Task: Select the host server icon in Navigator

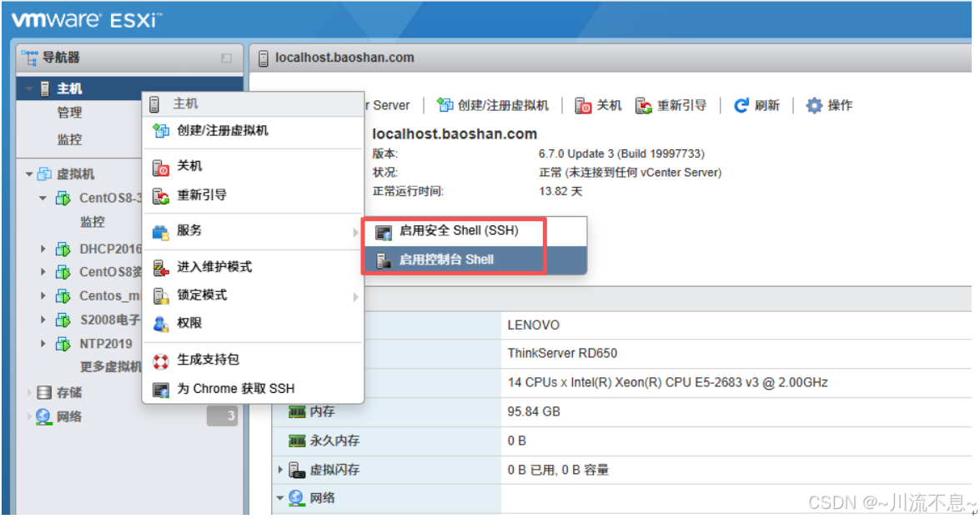Action: 45,88
